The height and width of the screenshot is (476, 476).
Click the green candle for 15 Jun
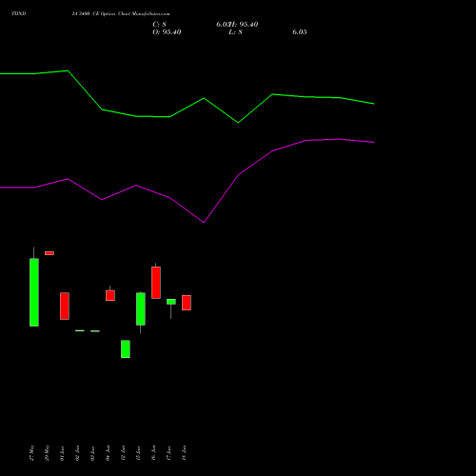(x=141, y=308)
